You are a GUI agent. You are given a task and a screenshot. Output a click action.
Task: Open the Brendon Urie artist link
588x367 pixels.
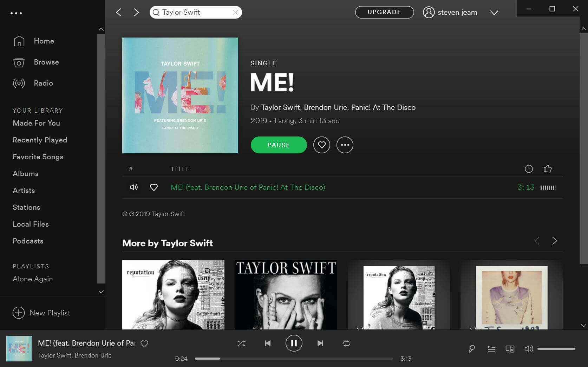[x=325, y=107]
